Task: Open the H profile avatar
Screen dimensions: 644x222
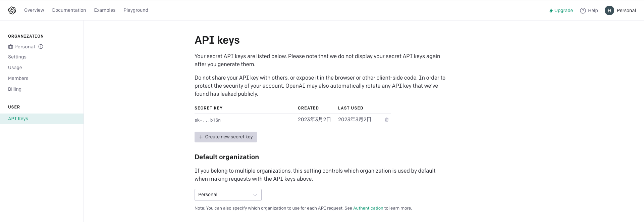Action: 609,10
